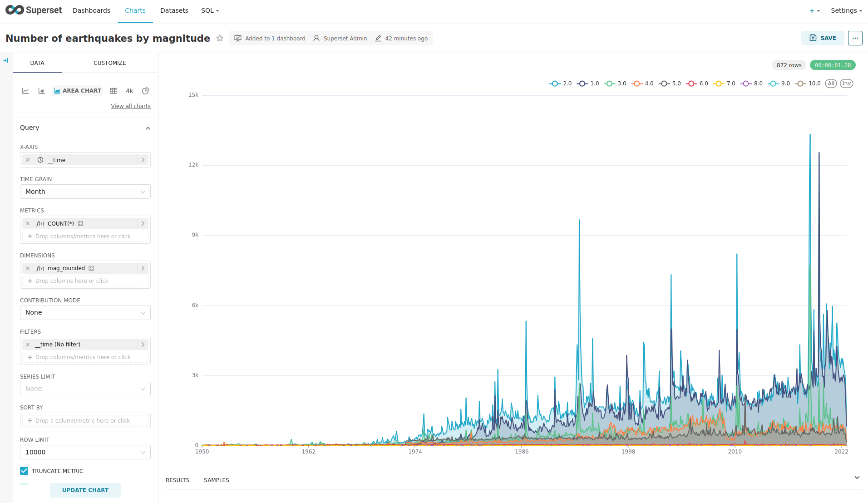The width and height of the screenshot is (868, 503).
Task: Invert the legend selection with Inv
Action: point(846,84)
